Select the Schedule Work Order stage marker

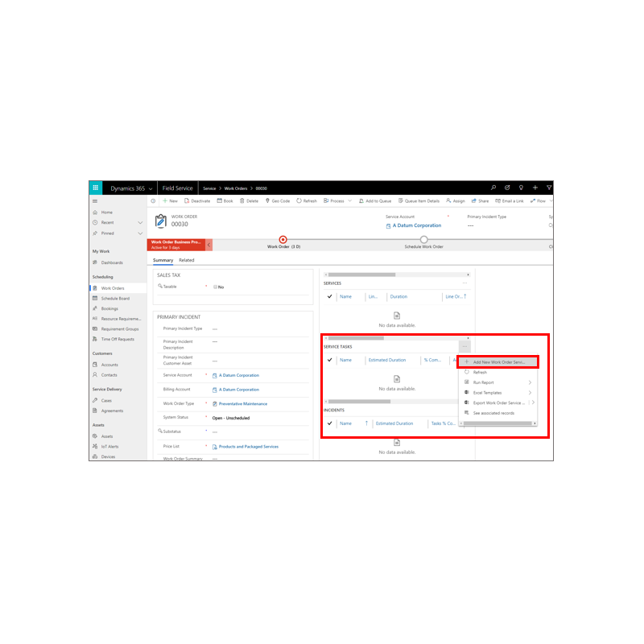click(424, 239)
